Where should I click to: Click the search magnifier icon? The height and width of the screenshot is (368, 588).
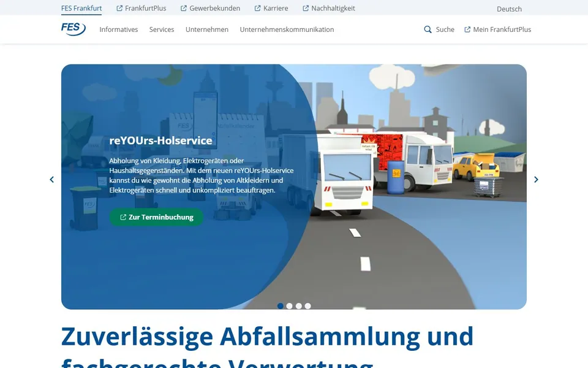(428, 29)
